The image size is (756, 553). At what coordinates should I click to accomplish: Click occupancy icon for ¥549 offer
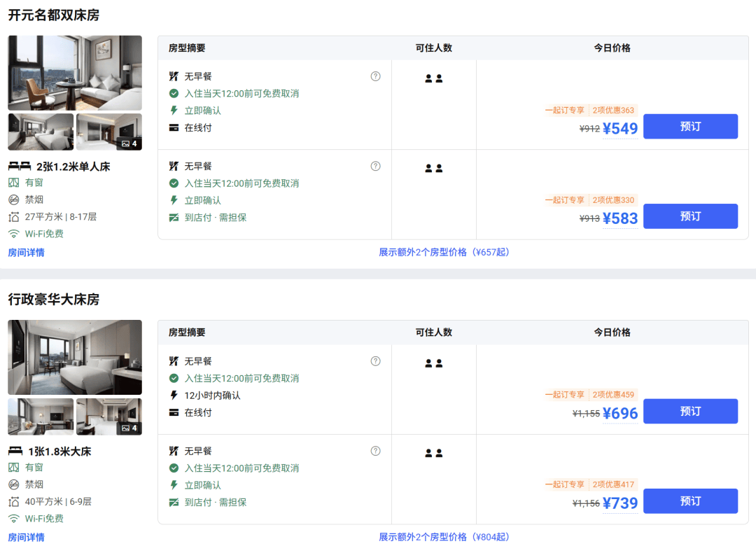(x=433, y=78)
